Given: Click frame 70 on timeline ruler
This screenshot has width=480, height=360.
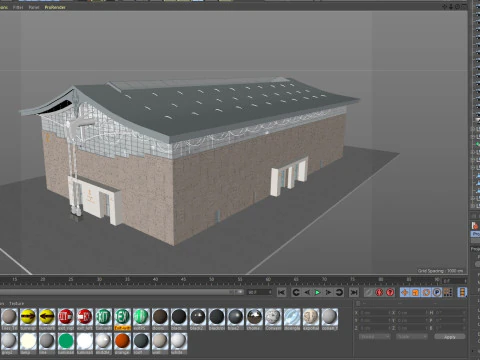Looking at the screenshot, I should pos(324,279).
